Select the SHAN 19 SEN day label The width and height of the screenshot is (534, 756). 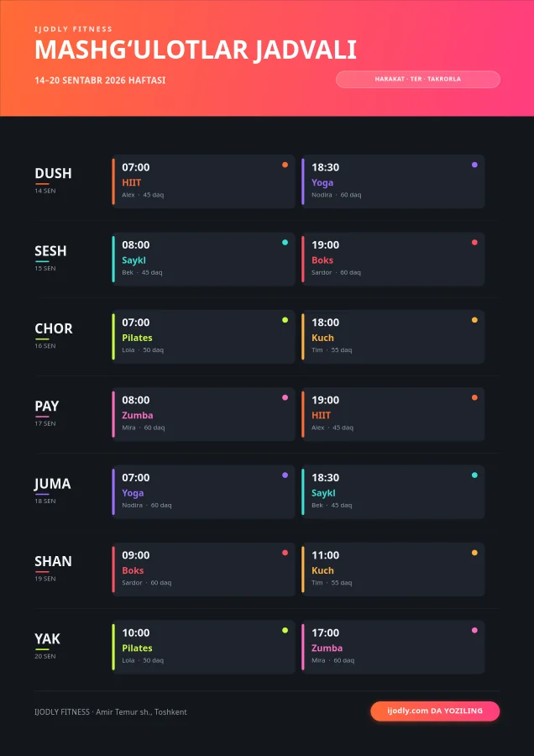[53, 569]
